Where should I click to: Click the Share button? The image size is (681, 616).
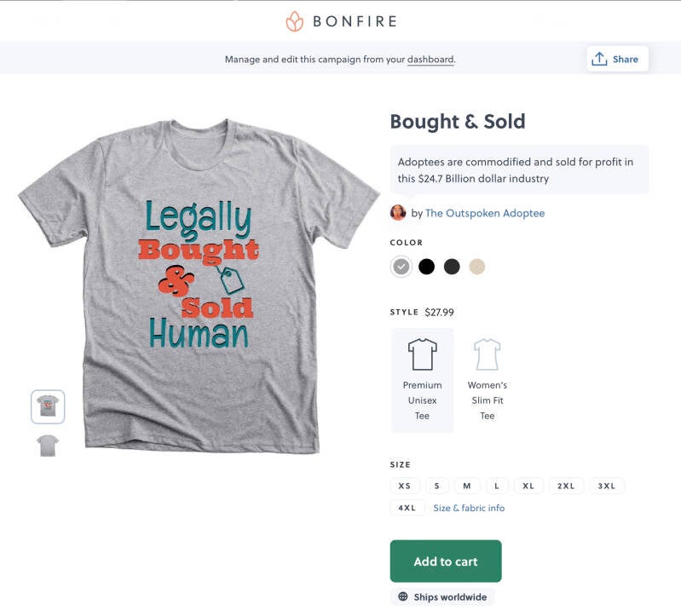pyautogui.click(x=617, y=59)
